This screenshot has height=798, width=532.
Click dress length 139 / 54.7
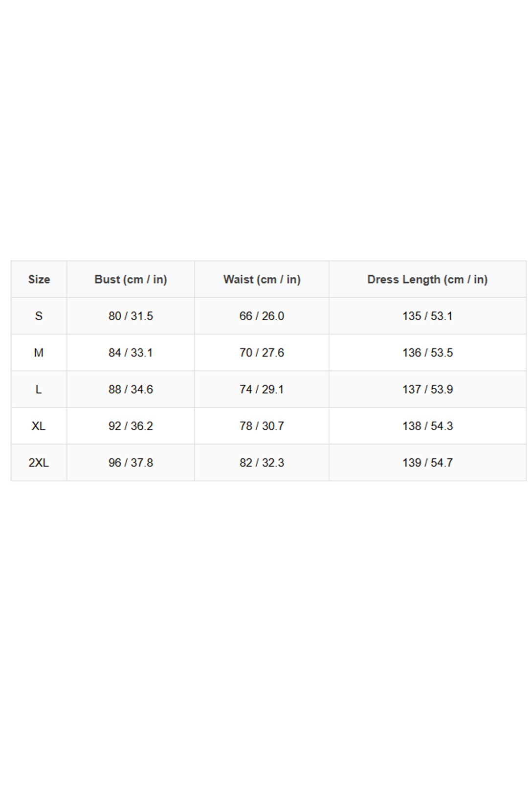coord(427,463)
